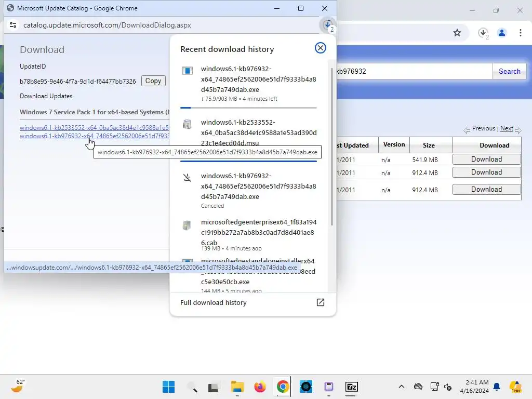Viewport: 532px width, 399px height.
Task: Open notifications bell icon
Action: point(497,387)
